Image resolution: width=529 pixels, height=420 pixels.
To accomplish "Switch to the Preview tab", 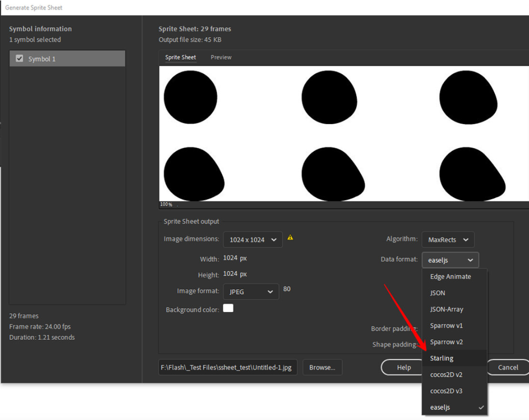I will pyautogui.click(x=221, y=57).
